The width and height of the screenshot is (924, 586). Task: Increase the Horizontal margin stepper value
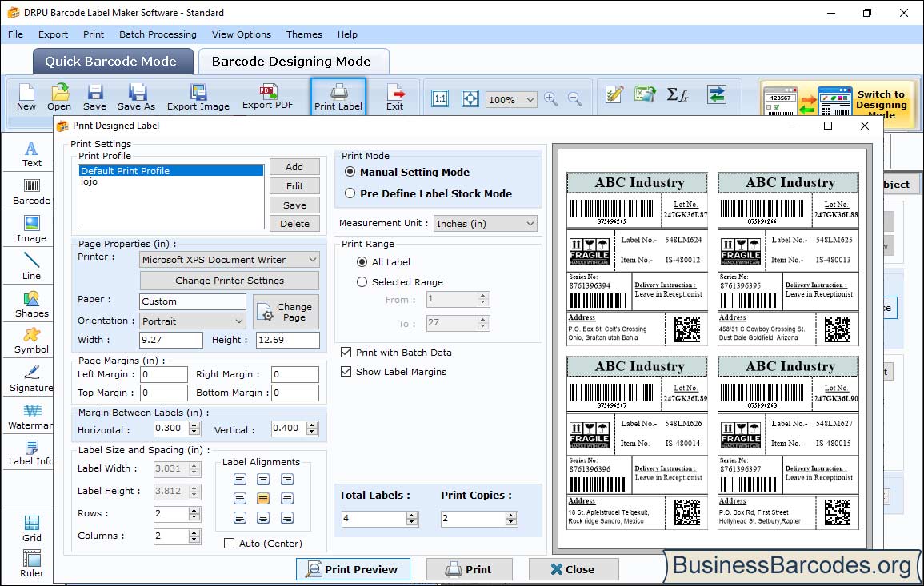tap(194, 425)
